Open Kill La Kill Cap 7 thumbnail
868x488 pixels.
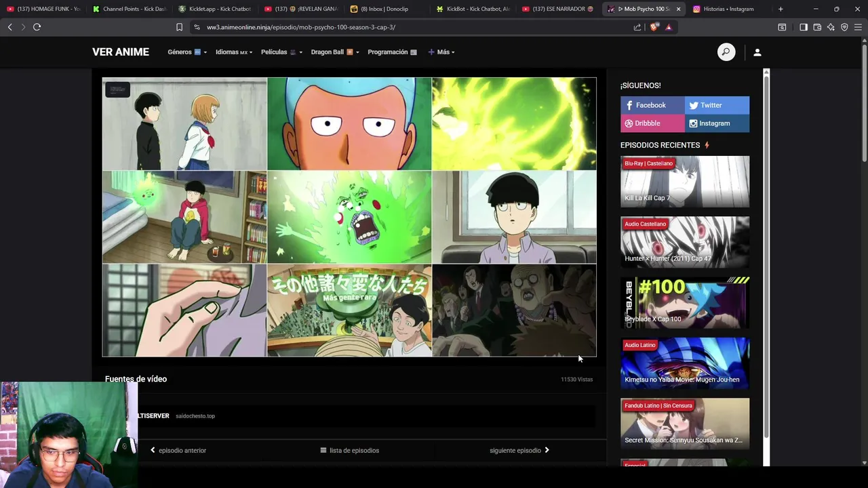685,181
